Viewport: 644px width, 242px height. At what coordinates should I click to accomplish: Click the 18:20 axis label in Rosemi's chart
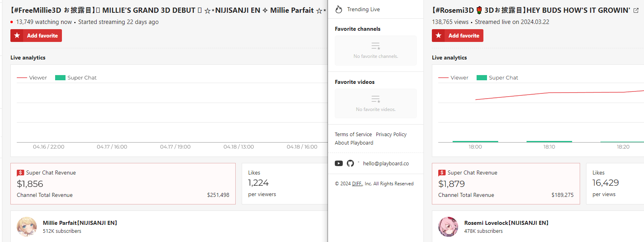[x=623, y=147]
